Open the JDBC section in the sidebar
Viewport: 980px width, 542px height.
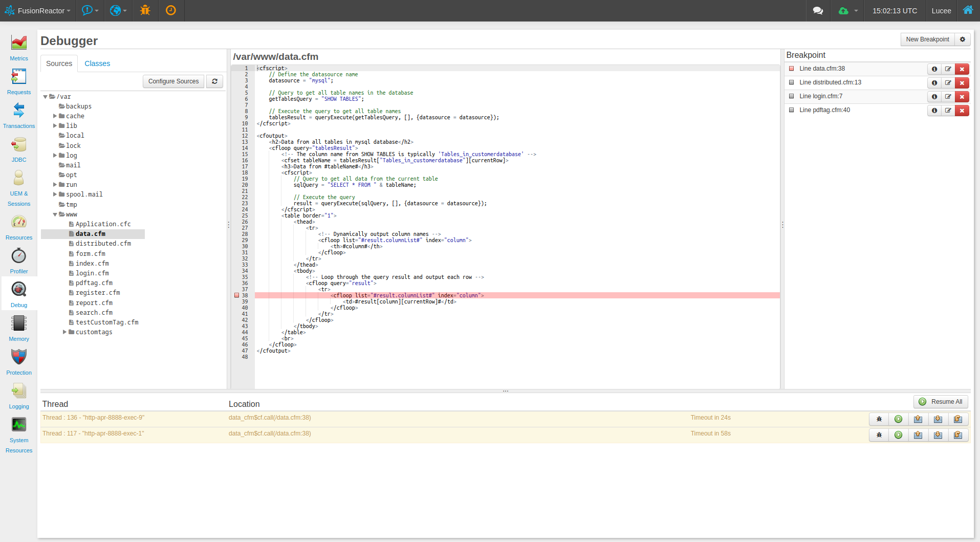click(x=19, y=149)
